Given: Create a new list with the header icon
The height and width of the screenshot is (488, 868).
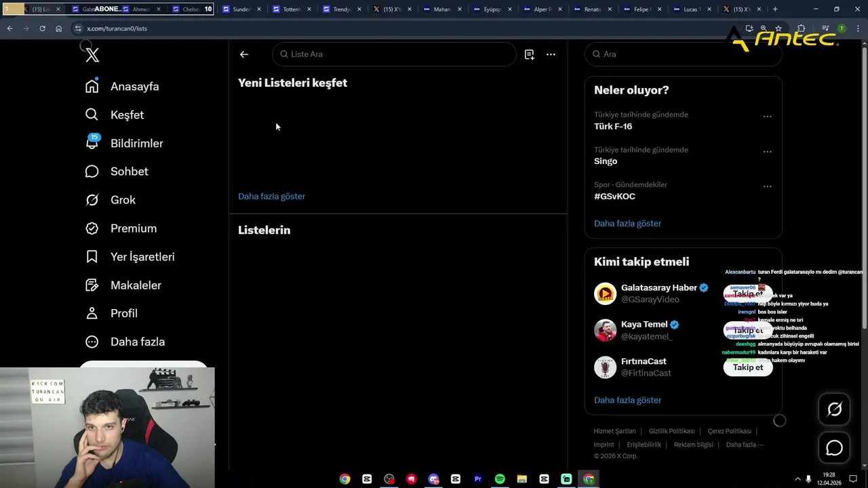Looking at the screenshot, I should [x=529, y=54].
